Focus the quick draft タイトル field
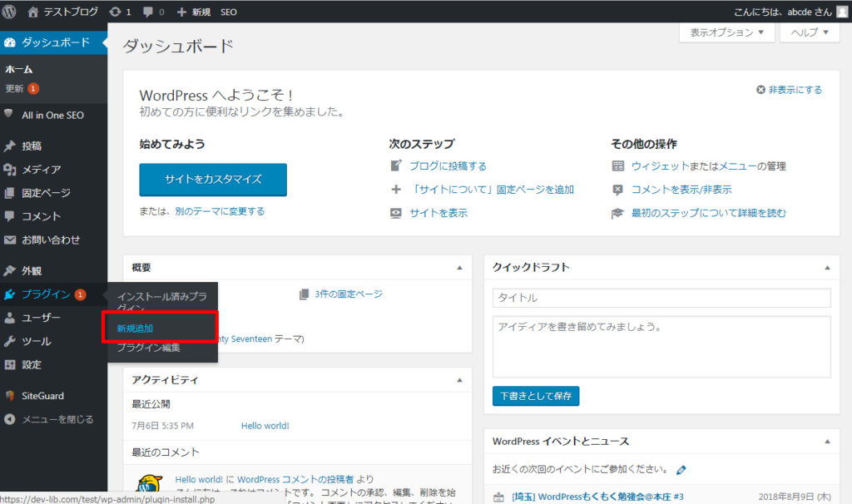Screen dimensions: 852x504 (661, 298)
